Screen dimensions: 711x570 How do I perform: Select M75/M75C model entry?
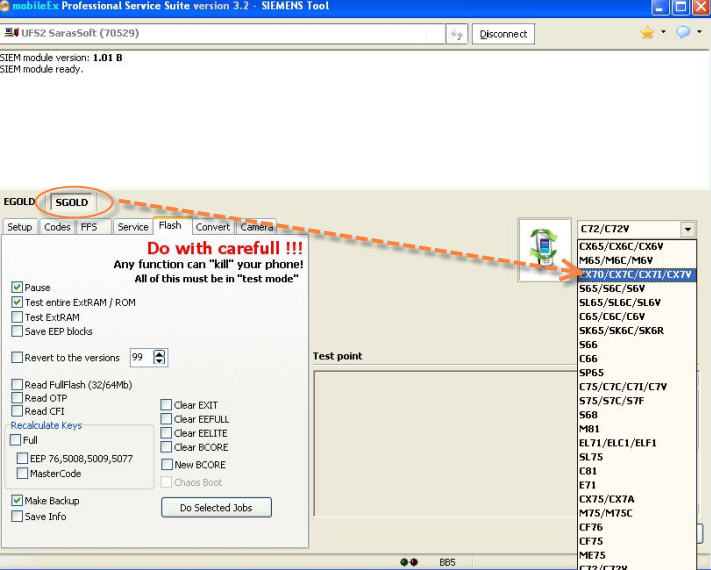[637, 513]
